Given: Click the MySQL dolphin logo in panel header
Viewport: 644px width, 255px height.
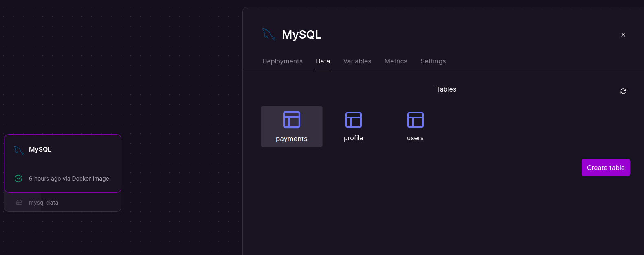Looking at the screenshot, I should [x=268, y=35].
